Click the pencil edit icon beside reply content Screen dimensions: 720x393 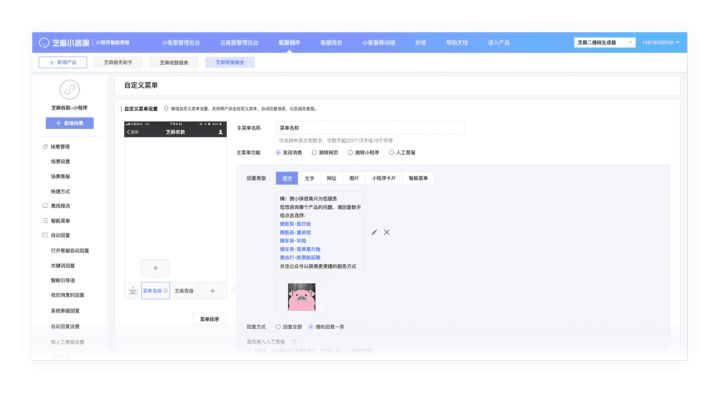374,232
